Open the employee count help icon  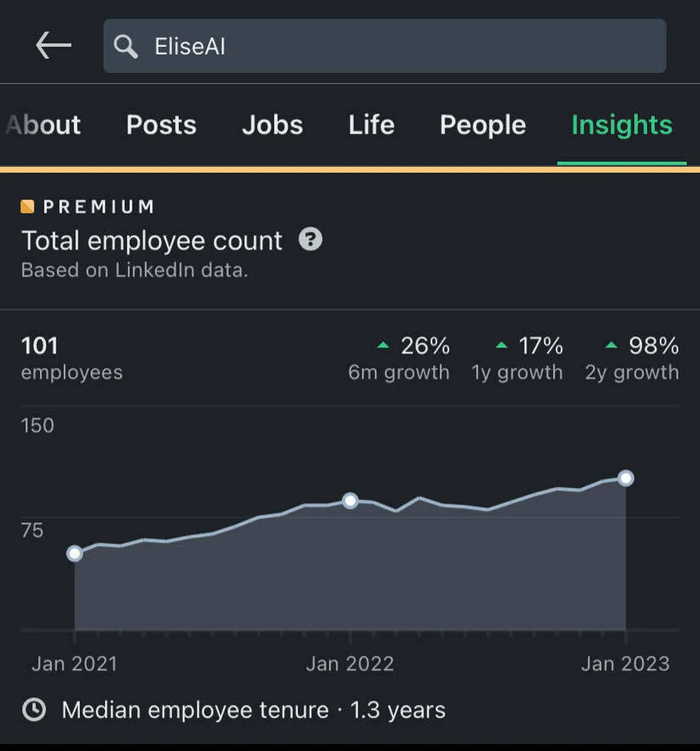(x=310, y=239)
